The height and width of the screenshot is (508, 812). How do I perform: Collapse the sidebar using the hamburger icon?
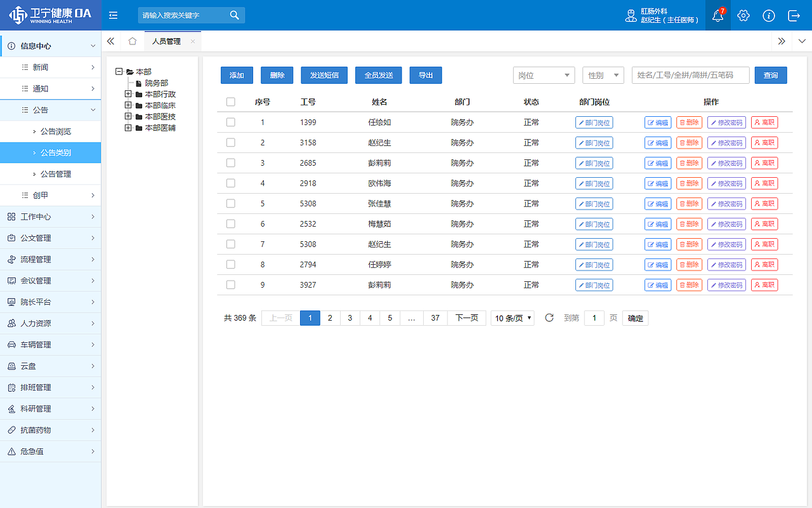(113, 15)
